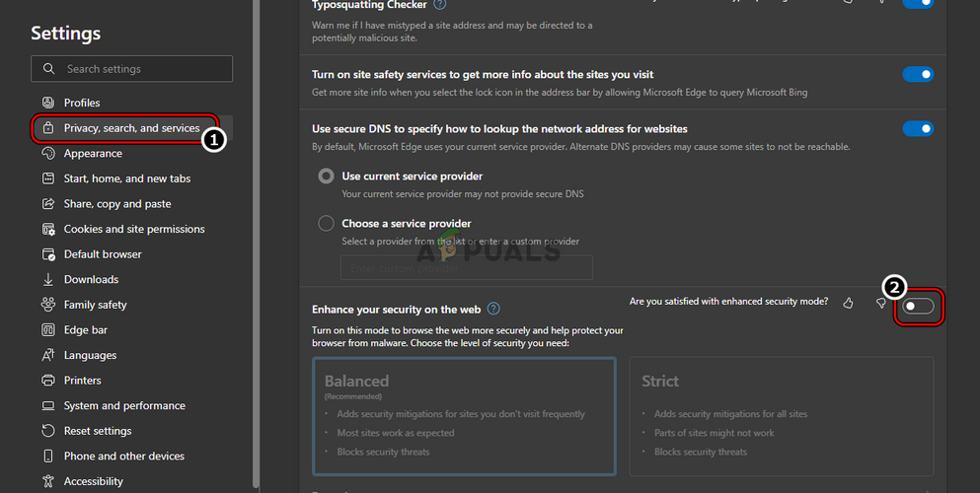Click the Cookies and site permissions icon
Viewport: 980px width, 493px height.
pos(48,229)
